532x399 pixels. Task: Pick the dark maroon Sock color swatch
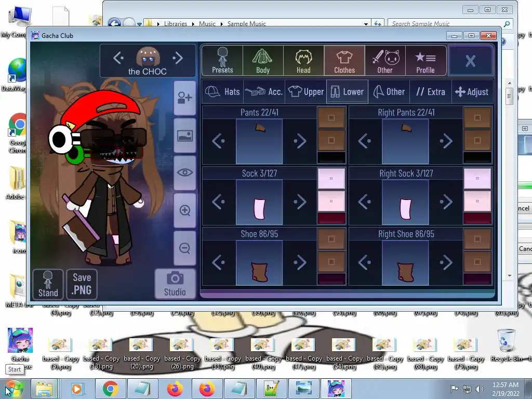point(331,218)
